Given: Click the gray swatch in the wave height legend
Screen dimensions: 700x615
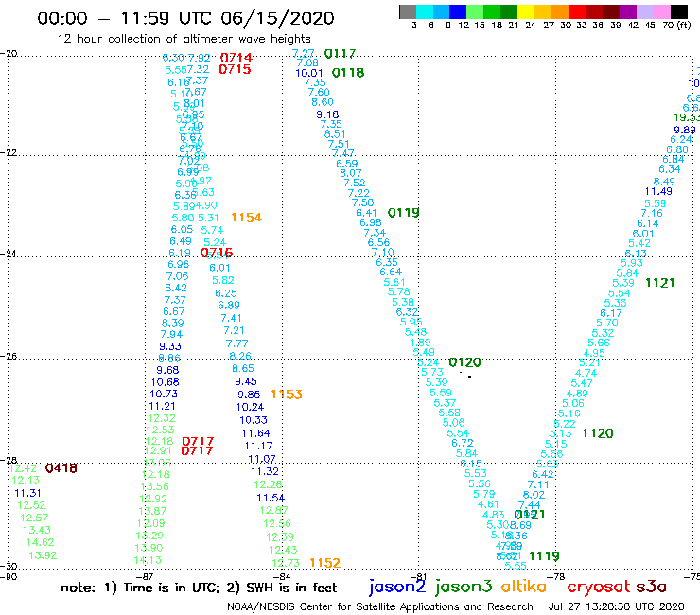Looking at the screenshot, I should [408, 11].
